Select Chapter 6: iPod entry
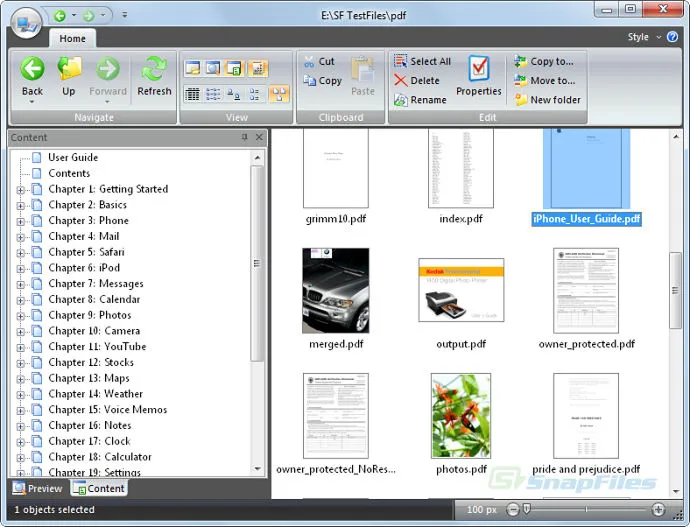Viewport: 690px width, 527px height. coord(84,268)
